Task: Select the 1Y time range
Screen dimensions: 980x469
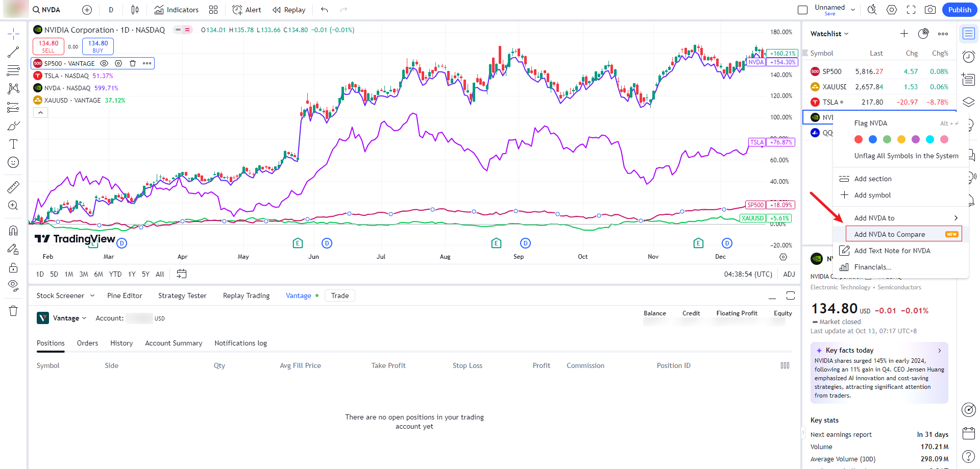Action: [x=132, y=274]
